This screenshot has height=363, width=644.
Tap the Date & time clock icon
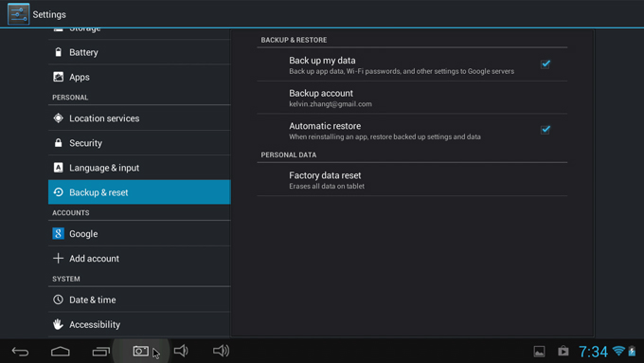pyautogui.click(x=59, y=299)
